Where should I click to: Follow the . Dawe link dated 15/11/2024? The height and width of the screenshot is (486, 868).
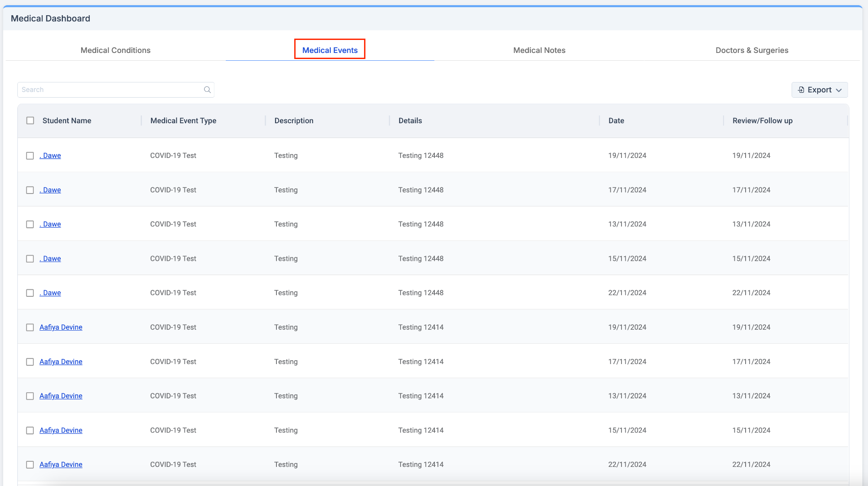point(50,258)
